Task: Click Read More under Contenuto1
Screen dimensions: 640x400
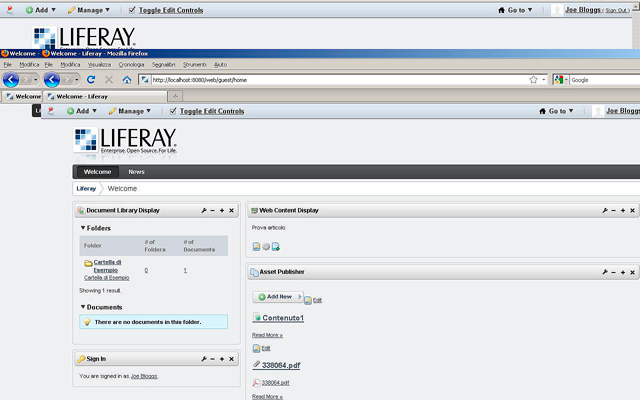Action: (x=267, y=335)
